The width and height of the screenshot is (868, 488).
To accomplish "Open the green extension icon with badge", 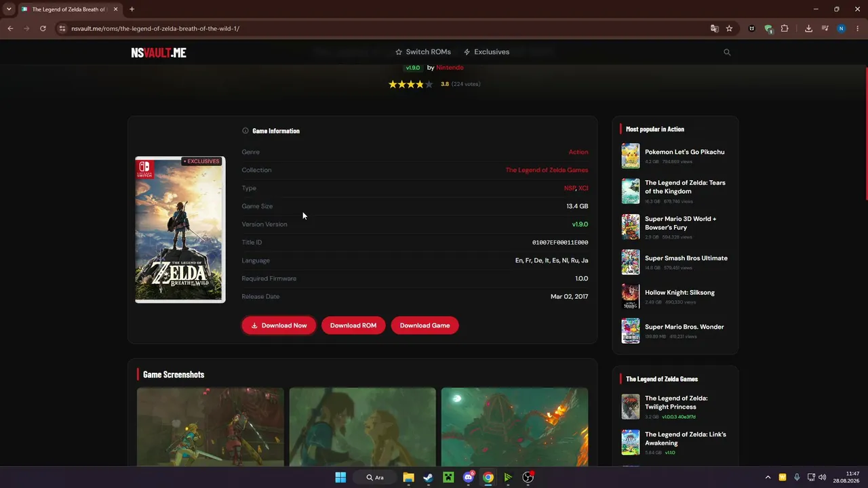I will click(768, 28).
